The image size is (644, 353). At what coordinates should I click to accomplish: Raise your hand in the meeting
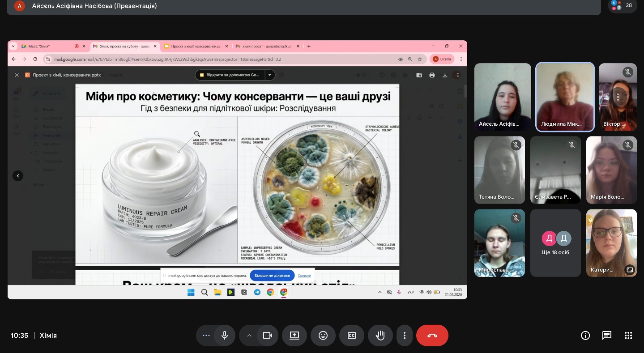click(380, 336)
